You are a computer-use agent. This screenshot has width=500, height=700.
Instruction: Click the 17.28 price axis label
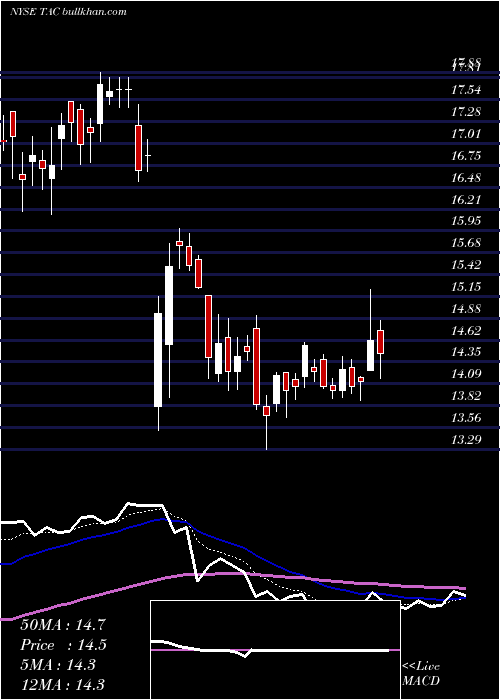click(x=466, y=112)
